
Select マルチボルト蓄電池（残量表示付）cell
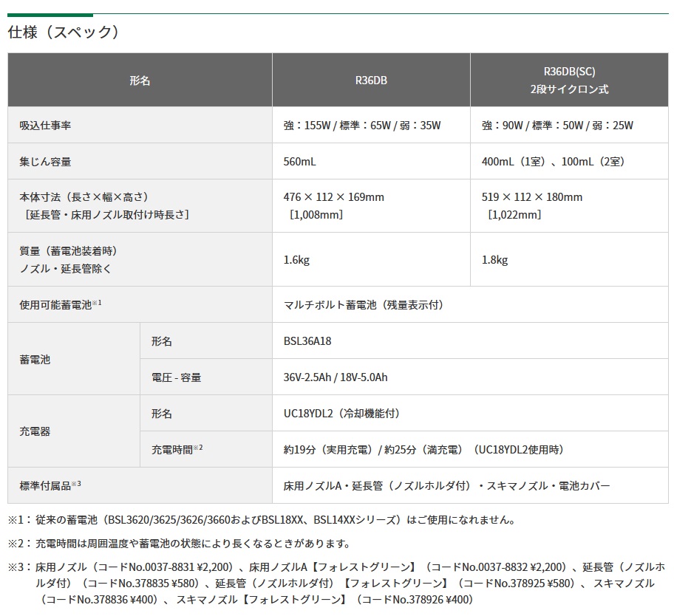pos(470,304)
